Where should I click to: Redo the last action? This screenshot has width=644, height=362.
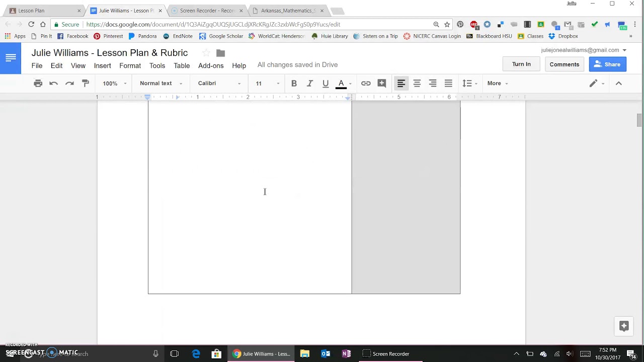[x=69, y=83]
